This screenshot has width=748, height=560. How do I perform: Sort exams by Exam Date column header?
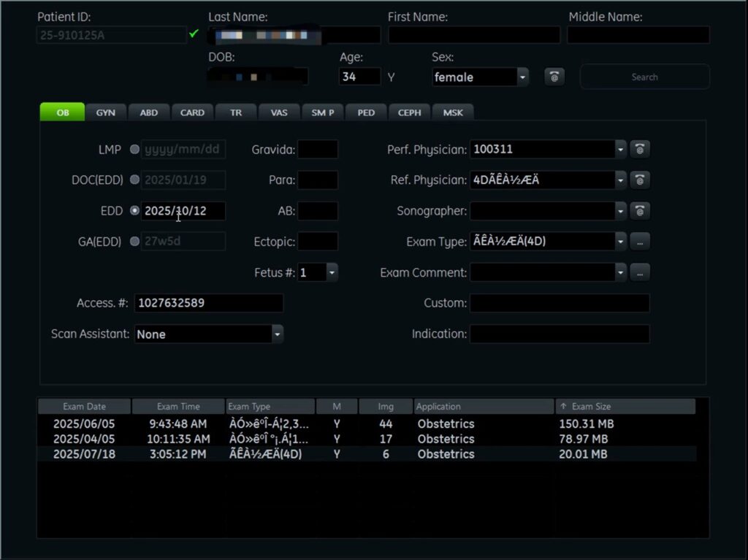tap(84, 407)
